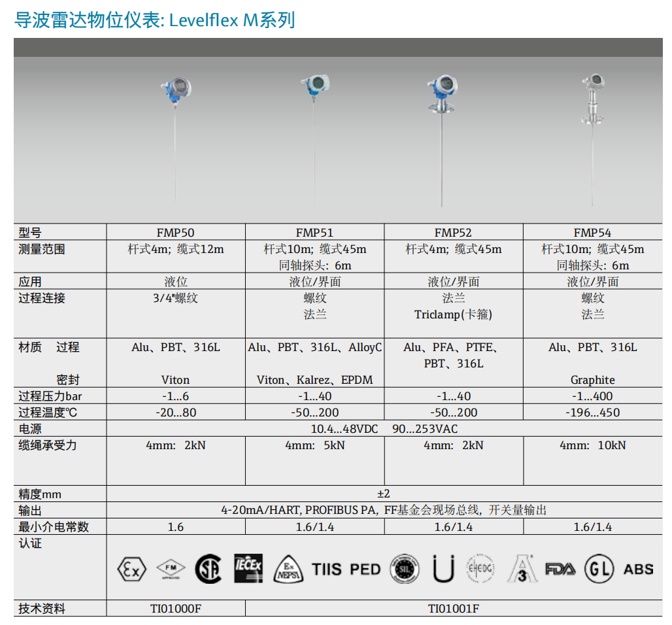Choose the FDA certification logo
Image resolution: width=672 pixels, height=625 pixels.
pyautogui.click(x=560, y=569)
